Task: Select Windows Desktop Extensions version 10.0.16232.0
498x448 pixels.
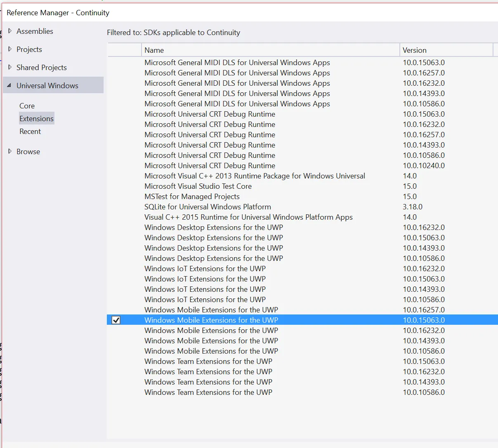Action: (302, 228)
